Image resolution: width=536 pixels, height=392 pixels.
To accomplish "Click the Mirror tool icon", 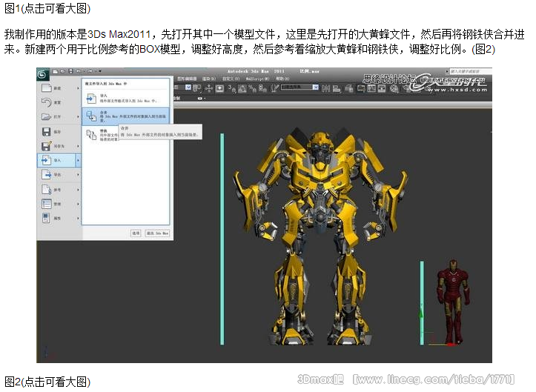I will 326,89.
